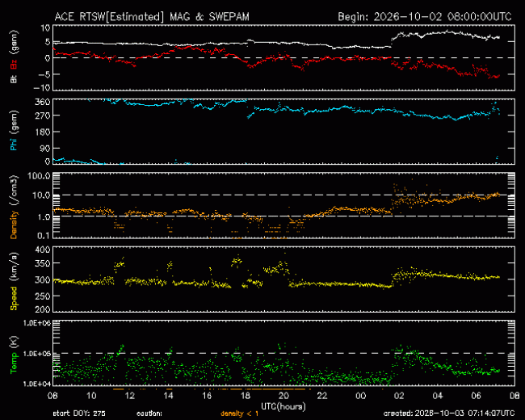Click the 'created: 2026-10-03 07:14:07UTC' text

(x=449, y=414)
